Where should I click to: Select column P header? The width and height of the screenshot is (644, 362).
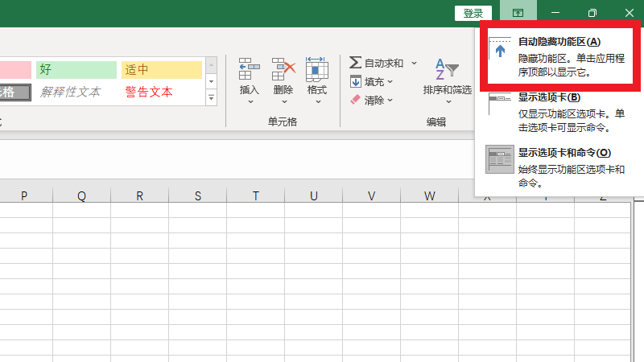[x=26, y=195]
